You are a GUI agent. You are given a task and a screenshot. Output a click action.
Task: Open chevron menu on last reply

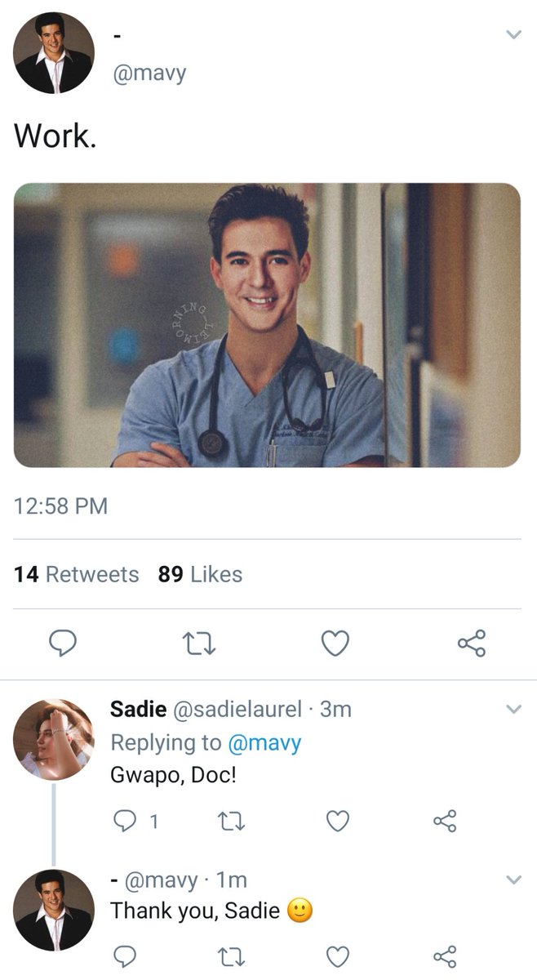point(513,880)
